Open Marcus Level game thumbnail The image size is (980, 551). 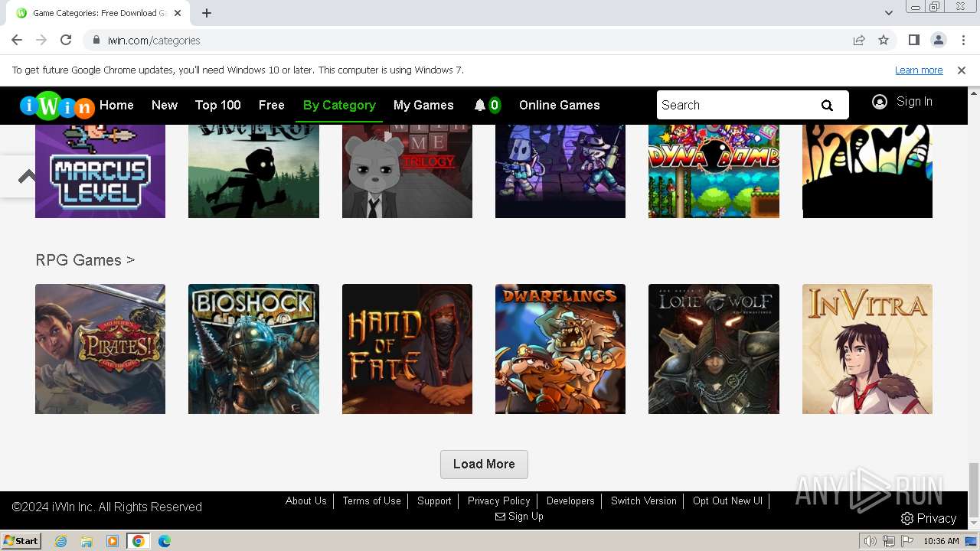[x=100, y=171]
